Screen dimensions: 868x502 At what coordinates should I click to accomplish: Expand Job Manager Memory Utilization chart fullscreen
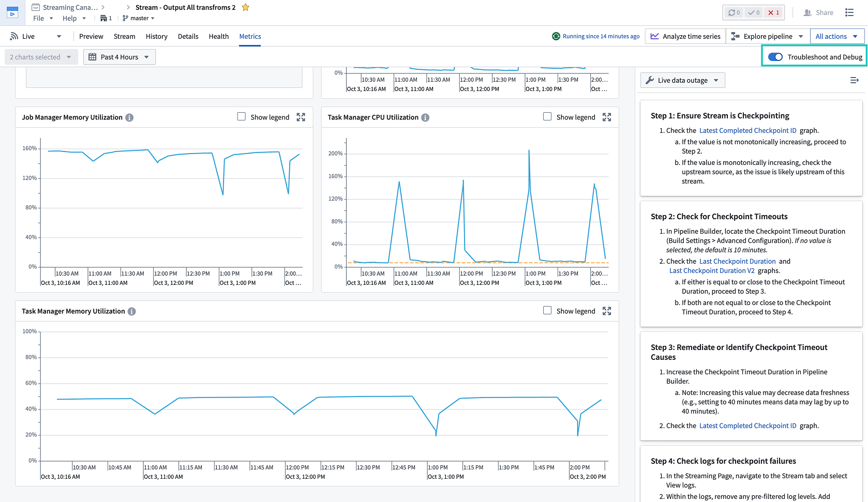pos(301,117)
